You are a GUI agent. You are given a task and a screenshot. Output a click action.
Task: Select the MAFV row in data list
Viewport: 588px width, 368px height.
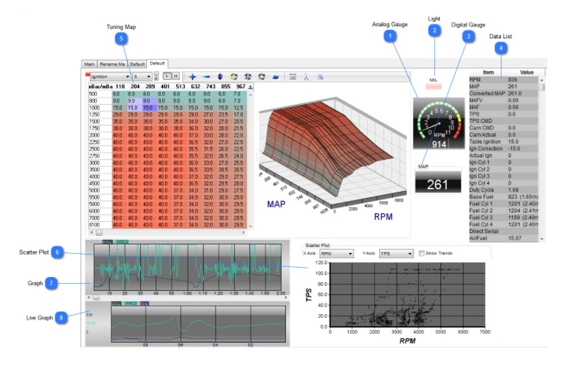504,100
